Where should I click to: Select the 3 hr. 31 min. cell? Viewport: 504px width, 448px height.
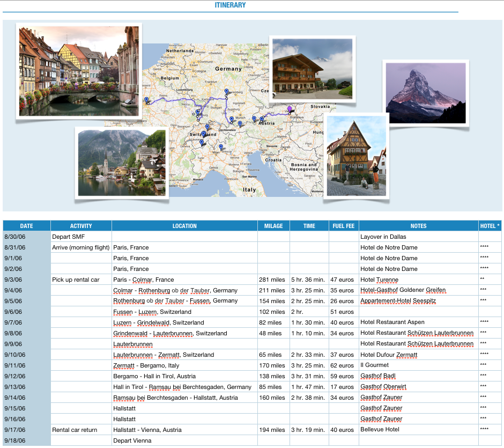(309, 376)
